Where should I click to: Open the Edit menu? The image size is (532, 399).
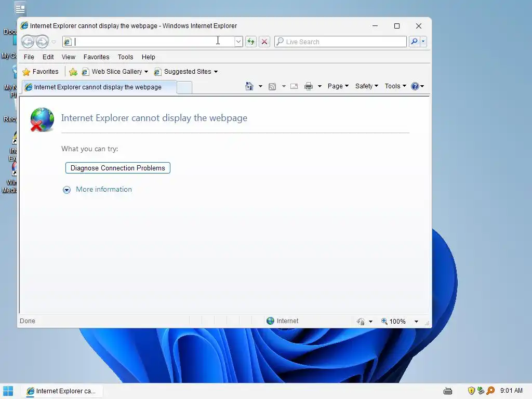48,57
